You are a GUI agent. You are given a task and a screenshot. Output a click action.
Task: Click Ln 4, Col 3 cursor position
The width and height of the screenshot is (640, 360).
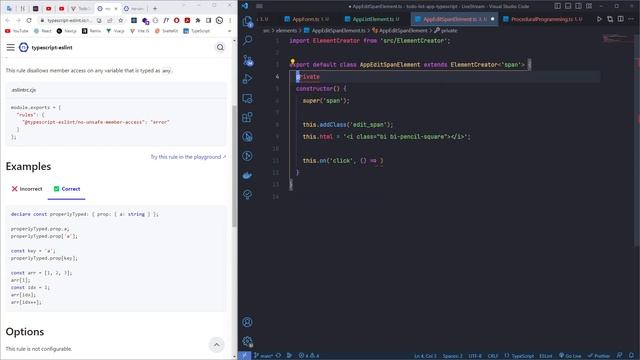pos(425,356)
